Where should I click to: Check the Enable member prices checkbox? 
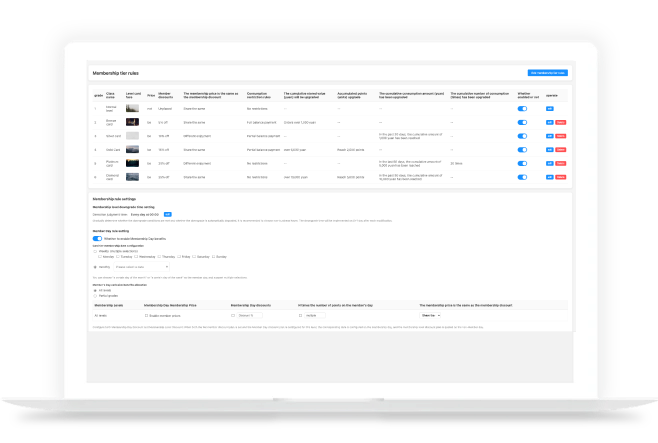click(148, 314)
